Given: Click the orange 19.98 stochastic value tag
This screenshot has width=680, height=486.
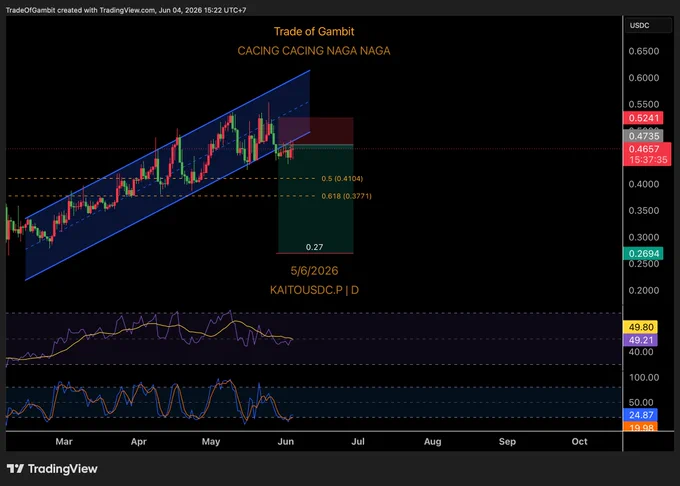Looking at the screenshot, I should pos(641,427).
